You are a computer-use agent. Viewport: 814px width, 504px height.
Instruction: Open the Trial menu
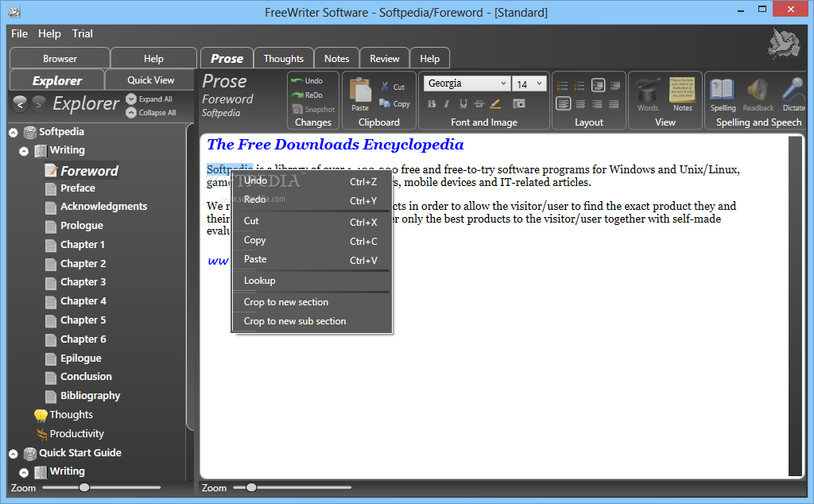click(83, 33)
